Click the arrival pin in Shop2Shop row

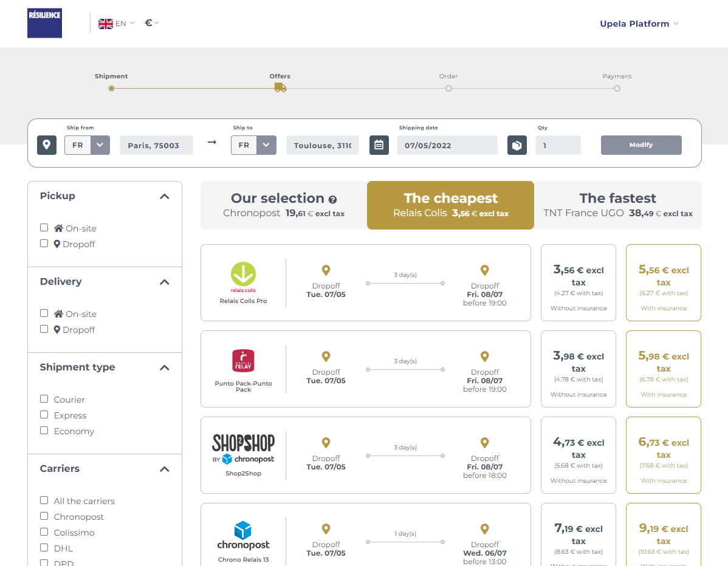click(485, 443)
